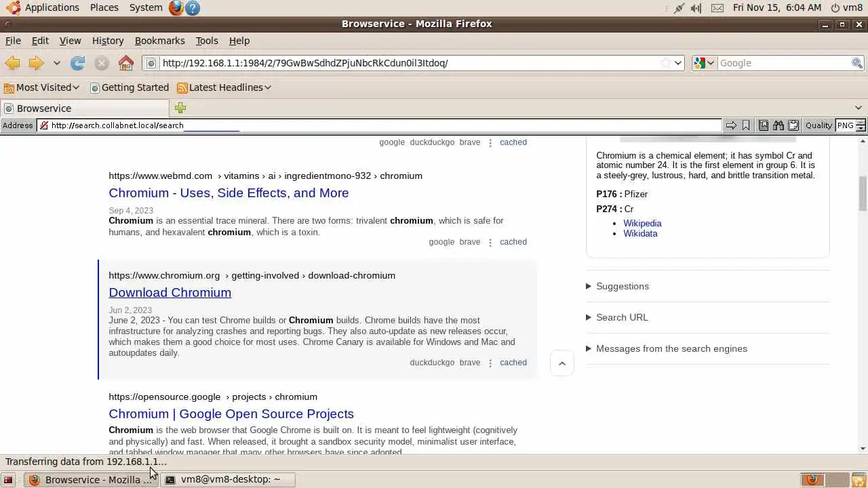Expand the Suggestions section

pos(617,286)
